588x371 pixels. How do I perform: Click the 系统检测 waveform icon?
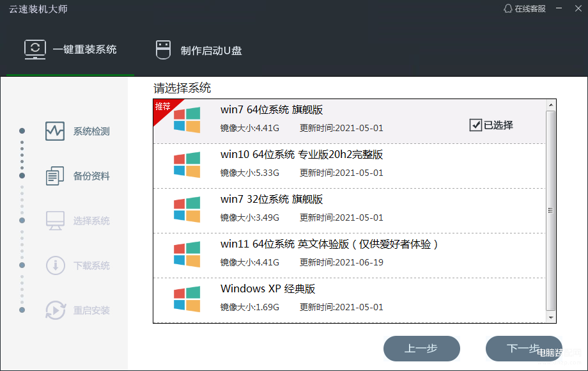(x=55, y=131)
